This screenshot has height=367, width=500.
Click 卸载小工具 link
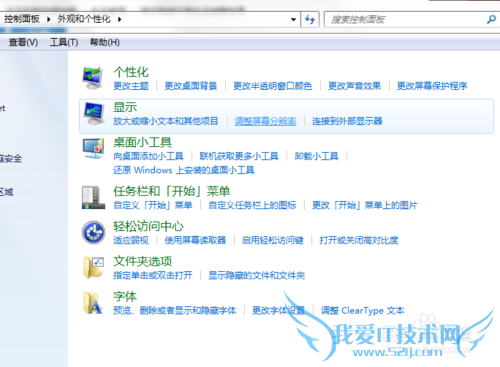(x=316, y=156)
